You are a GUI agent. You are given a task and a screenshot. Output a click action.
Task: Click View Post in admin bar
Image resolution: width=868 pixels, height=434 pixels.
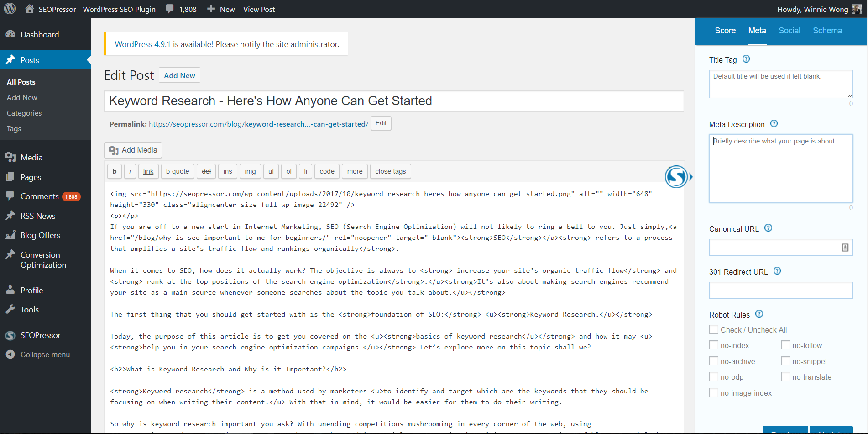pyautogui.click(x=259, y=9)
